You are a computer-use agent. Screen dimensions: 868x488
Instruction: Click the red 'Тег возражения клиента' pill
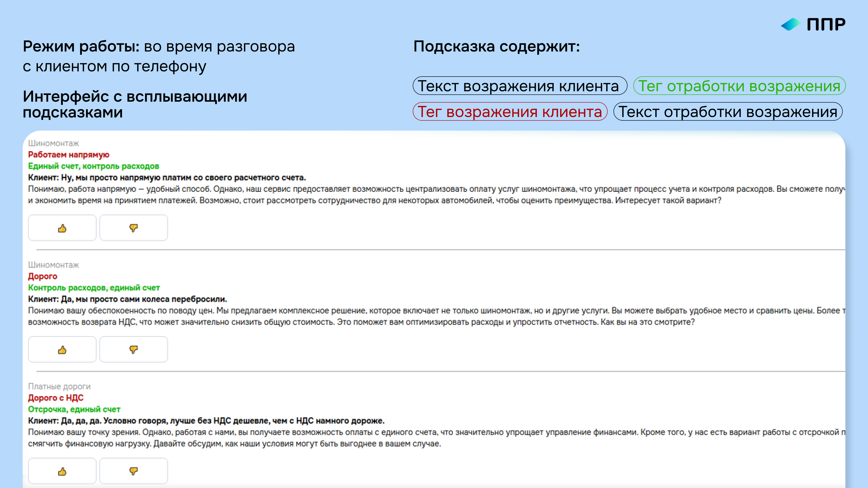click(x=510, y=111)
